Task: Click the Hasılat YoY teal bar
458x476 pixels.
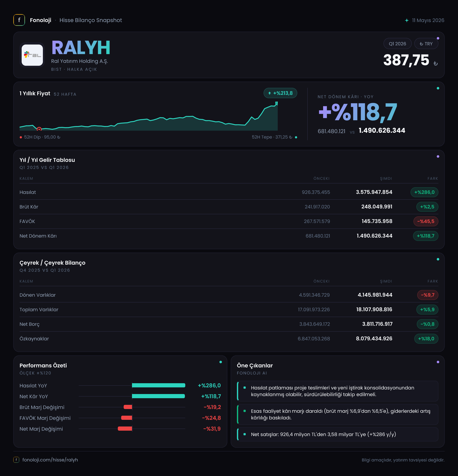Action: point(158,386)
